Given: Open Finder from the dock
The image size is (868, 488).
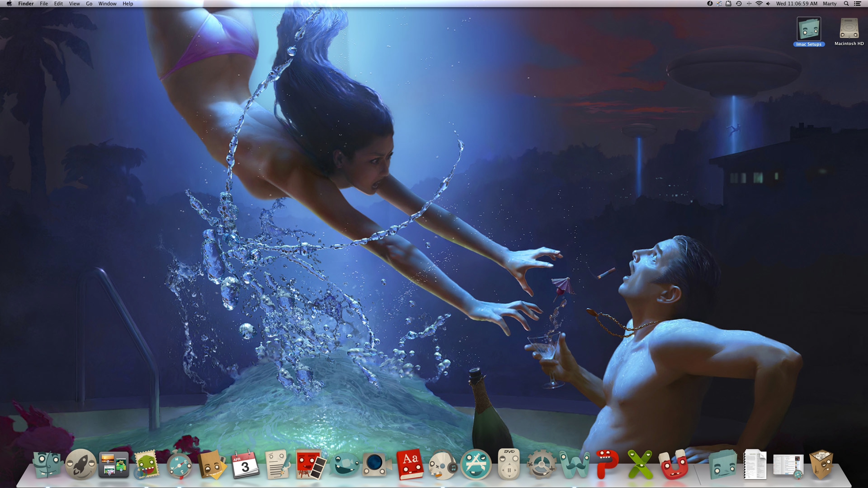Looking at the screenshot, I should pyautogui.click(x=47, y=464).
